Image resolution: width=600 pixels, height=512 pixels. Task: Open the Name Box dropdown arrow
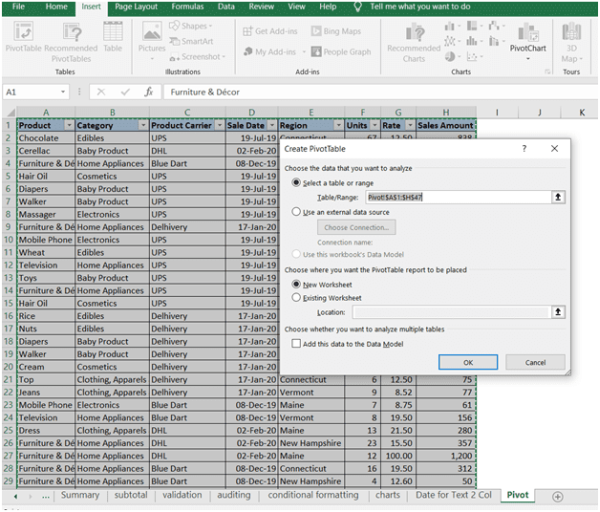[x=63, y=91]
